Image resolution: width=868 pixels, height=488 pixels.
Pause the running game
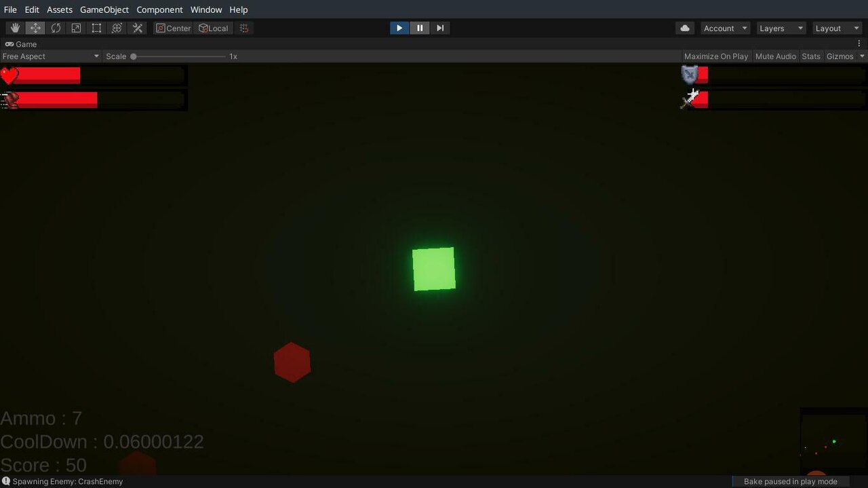(x=420, y=28)
